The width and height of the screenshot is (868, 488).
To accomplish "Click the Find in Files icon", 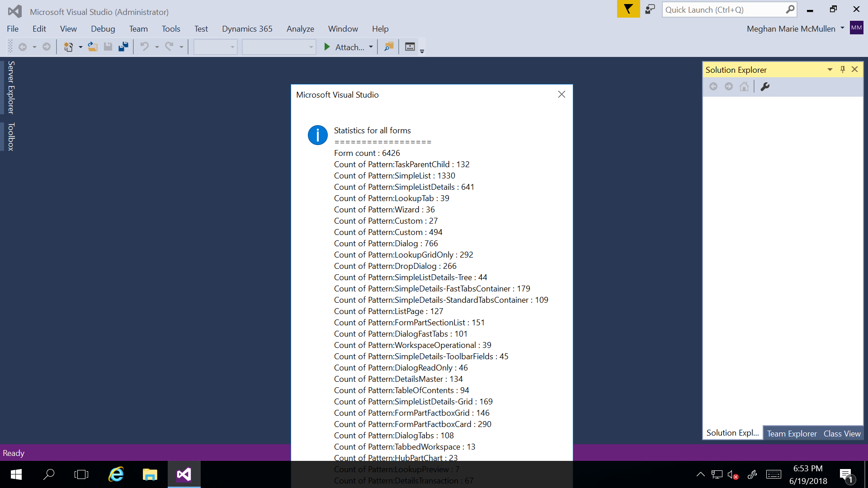I will [x=388, y=47].
